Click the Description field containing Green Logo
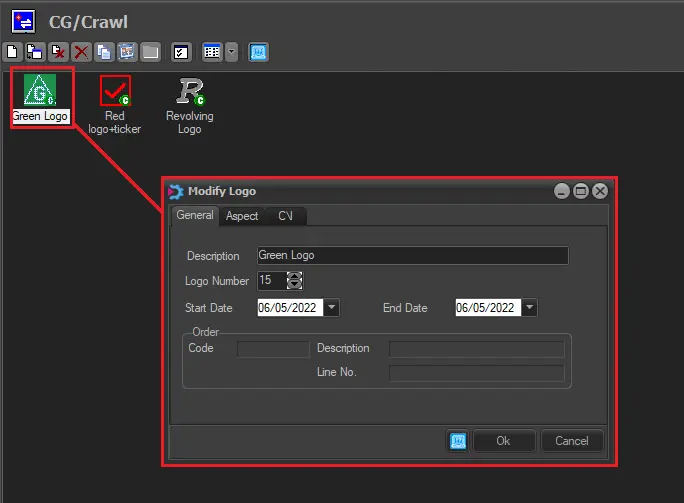The width and height of the screenshot is (684, 503). 412,256
